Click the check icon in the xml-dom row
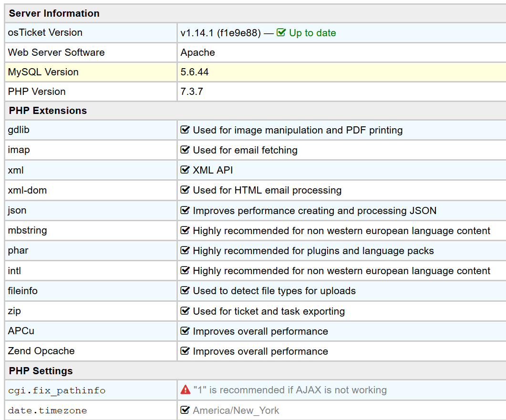 click(185, 190)
